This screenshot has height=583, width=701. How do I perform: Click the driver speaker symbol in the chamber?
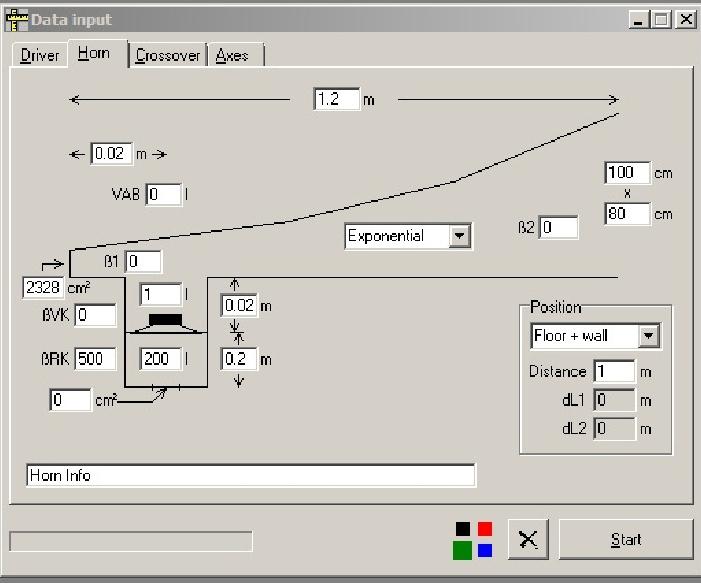tap(165, 324)
